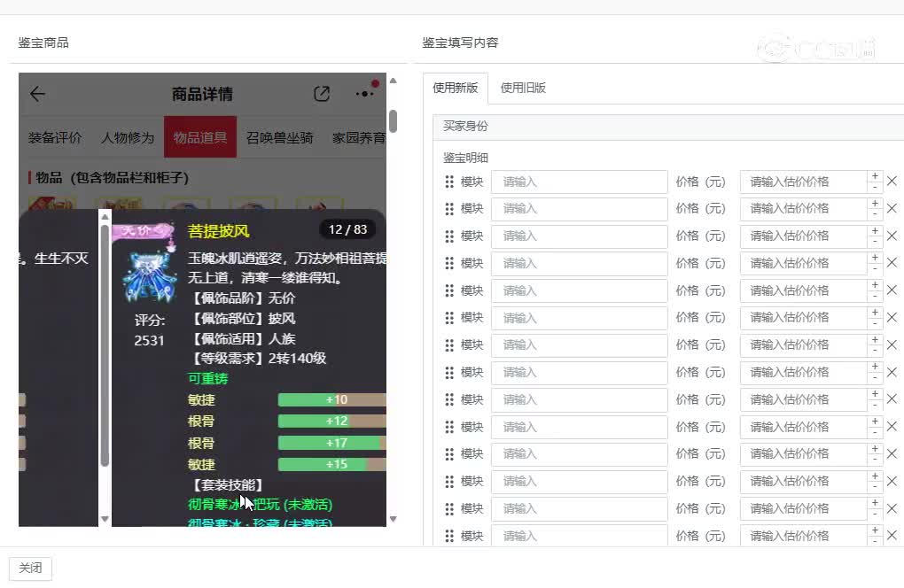Click the product panel scrollbar down arrow

click(394, 519)
